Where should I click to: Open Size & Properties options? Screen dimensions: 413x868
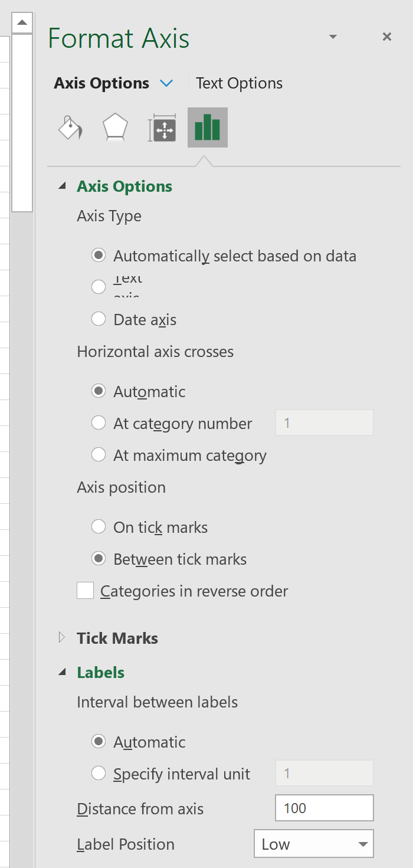point(161,127)
